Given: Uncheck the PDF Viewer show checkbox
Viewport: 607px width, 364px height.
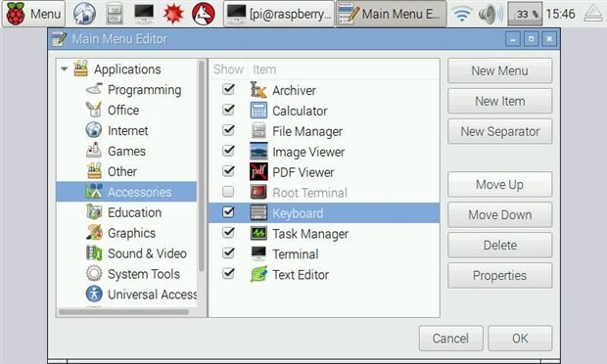Looking at the screenshot, I should [x=228, y=171].
